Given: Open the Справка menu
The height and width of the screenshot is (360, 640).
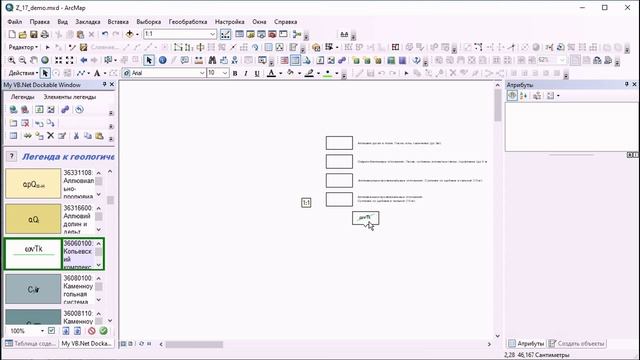Looking at the screenshot, I should (x=285, y=22).
